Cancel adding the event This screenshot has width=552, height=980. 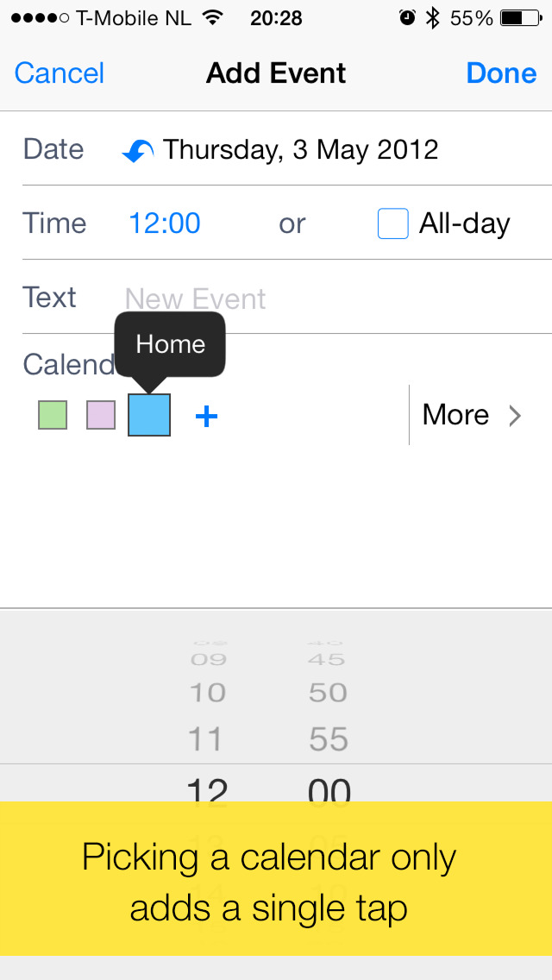60,73
